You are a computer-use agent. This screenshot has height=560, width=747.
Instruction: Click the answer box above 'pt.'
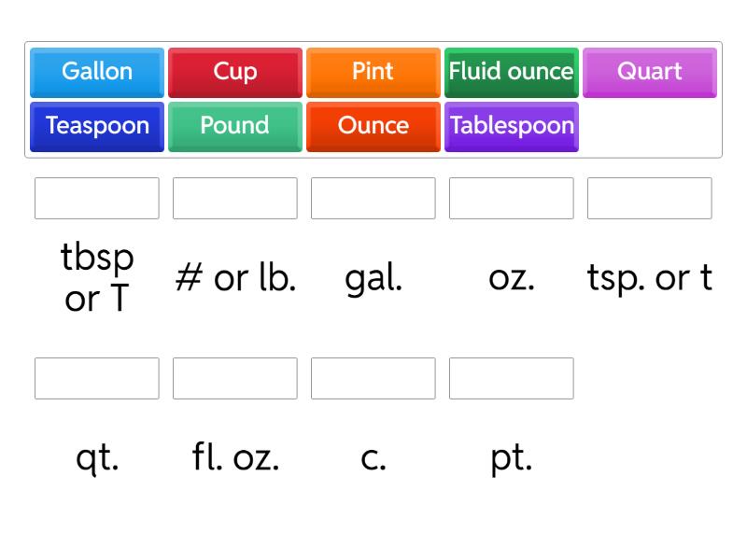click(x=511, y=378)
